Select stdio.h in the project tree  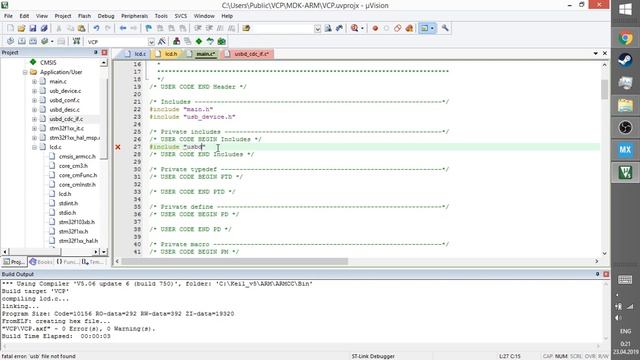tap(67, 213)
